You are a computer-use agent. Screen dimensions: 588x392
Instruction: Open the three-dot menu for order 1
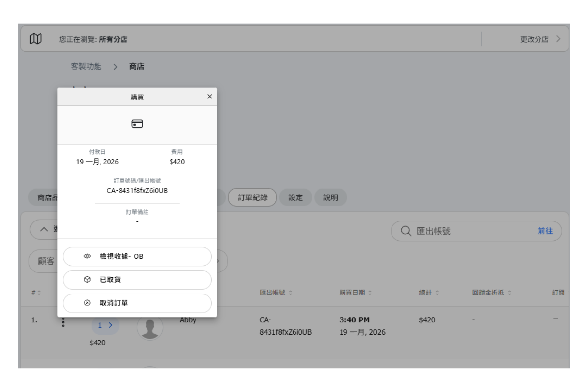pyautogui.click(x=63, y=323)
